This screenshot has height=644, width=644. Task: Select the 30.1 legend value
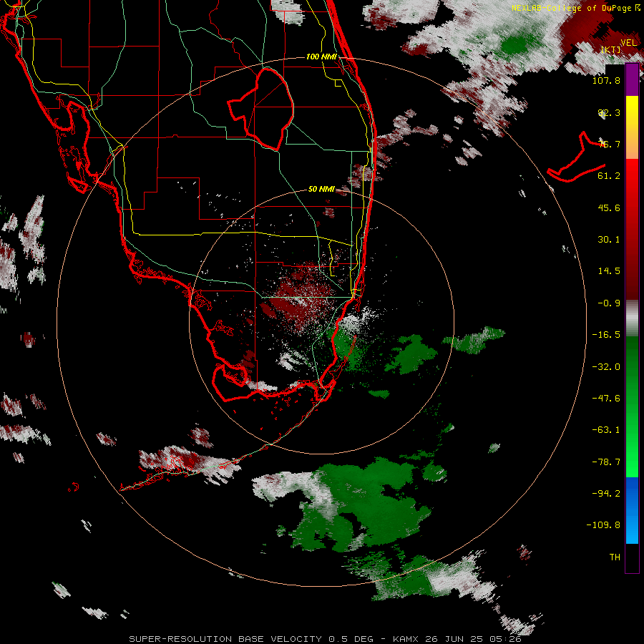click(609, 240)
